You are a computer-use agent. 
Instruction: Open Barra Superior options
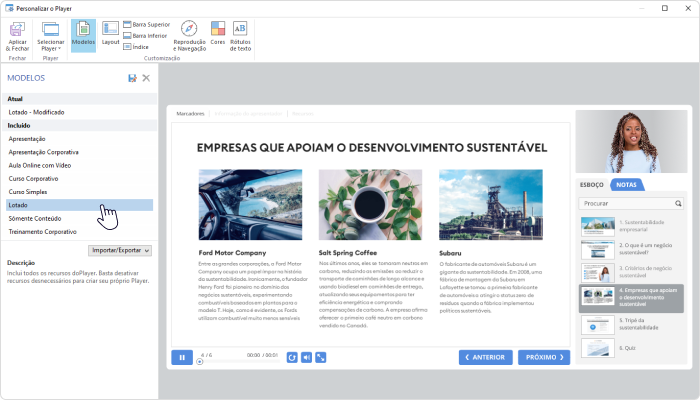146,24
